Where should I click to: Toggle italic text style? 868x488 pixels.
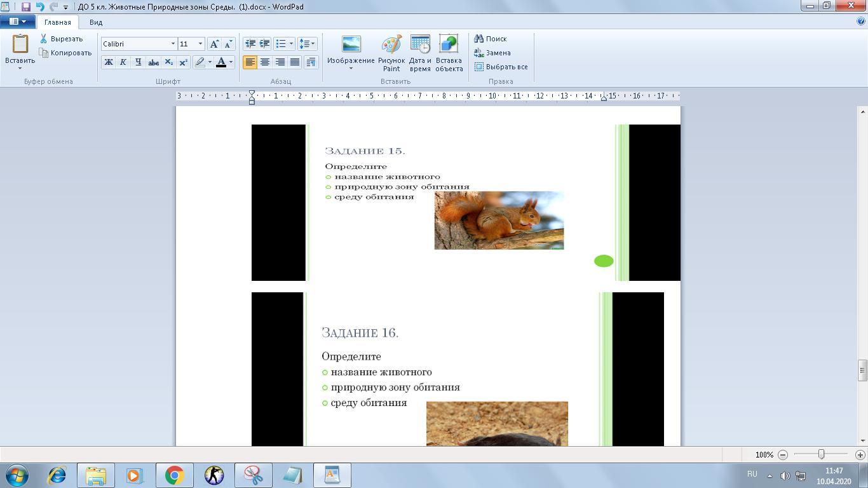(x=123, y=62)
